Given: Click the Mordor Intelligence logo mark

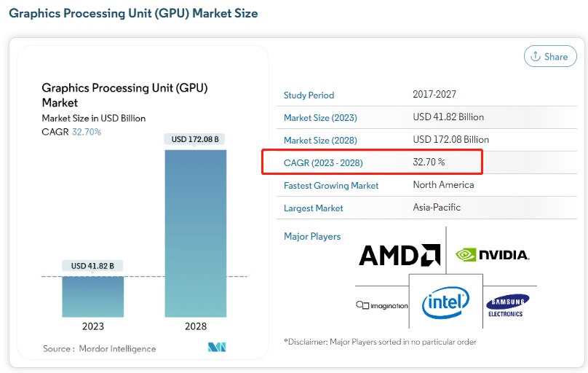Looking at the screenshot, I should click(x=217, y=348).
